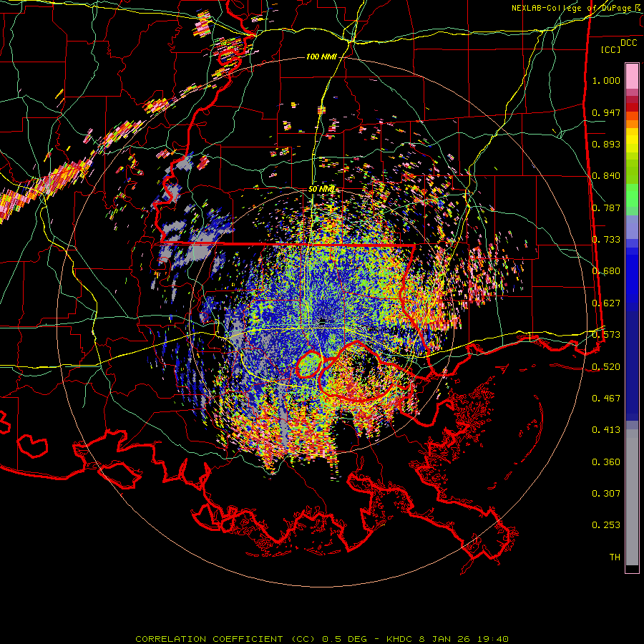This screenshot has width=644, height=644.
Task: Click the 100 NMI range ring label
Action: click(321, 57)
